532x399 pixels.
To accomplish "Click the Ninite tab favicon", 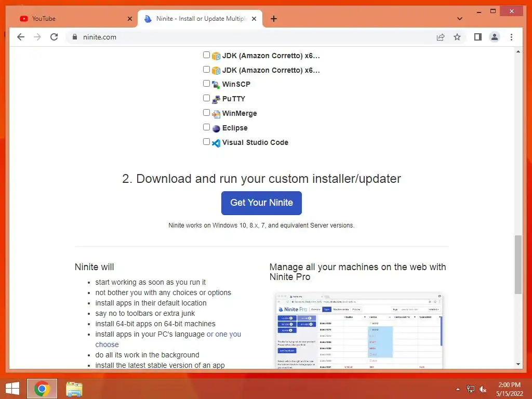I will click(148, 19).
